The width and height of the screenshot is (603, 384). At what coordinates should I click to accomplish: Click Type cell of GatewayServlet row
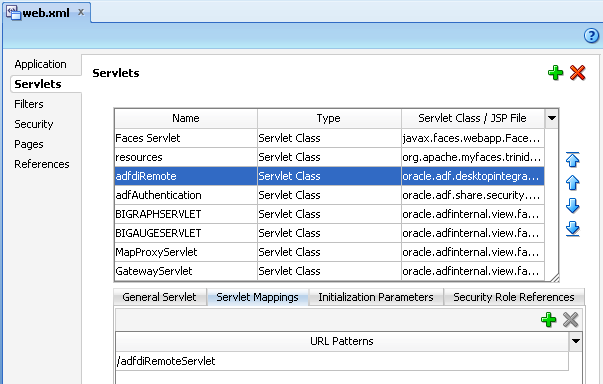[329, 271]
